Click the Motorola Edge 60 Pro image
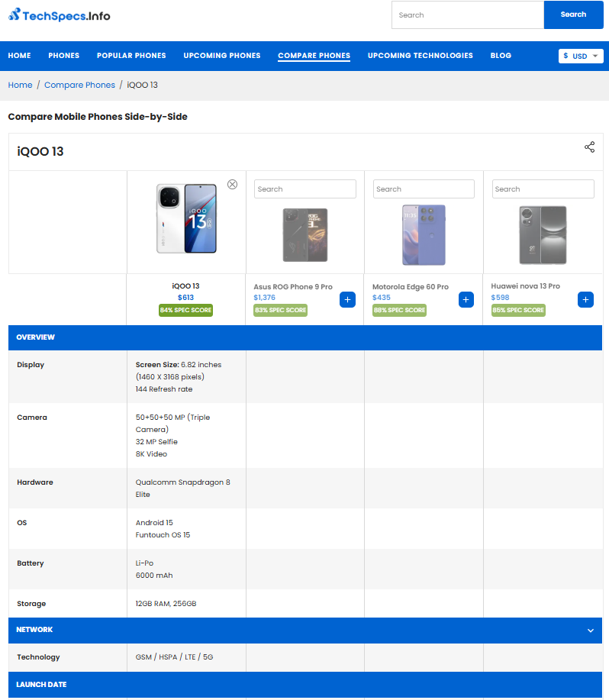This screenshot has height=700, width=609. (424, 235)
